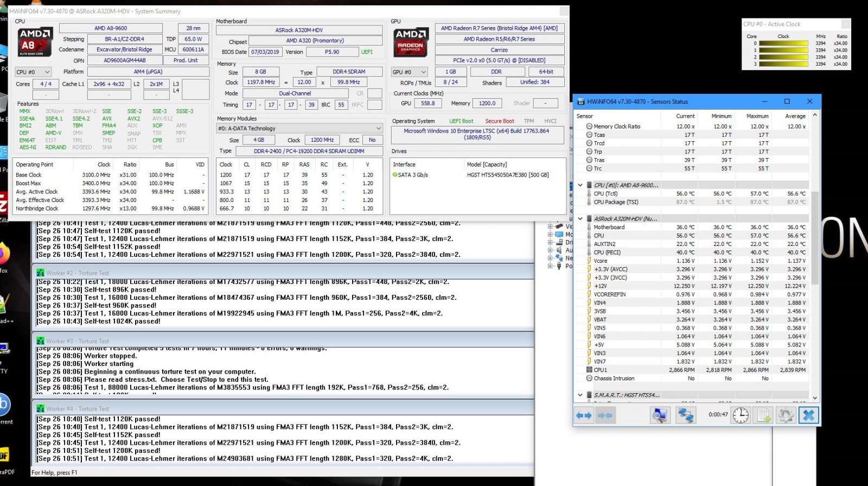Open the GPU #0 selector dropdown
The image size is (868, 486).
[409, 72]
